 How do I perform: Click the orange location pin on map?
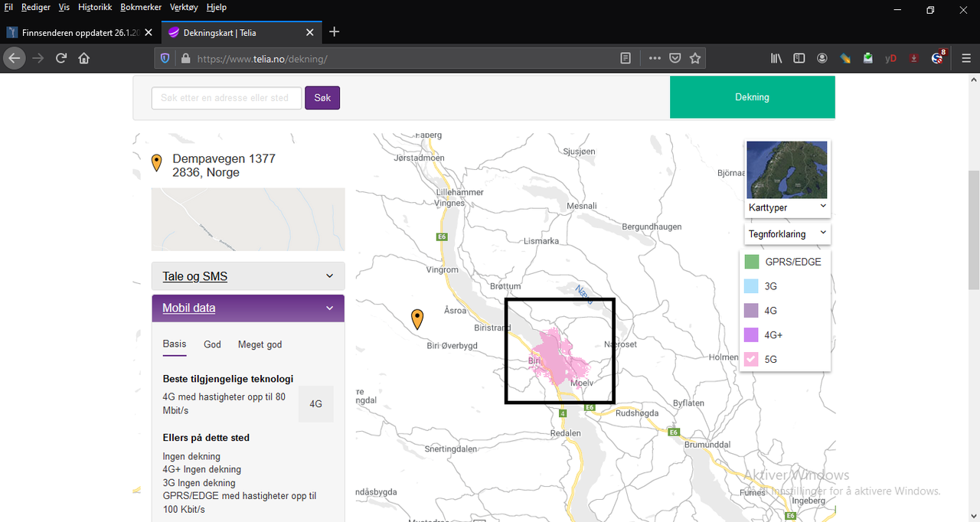417,318
